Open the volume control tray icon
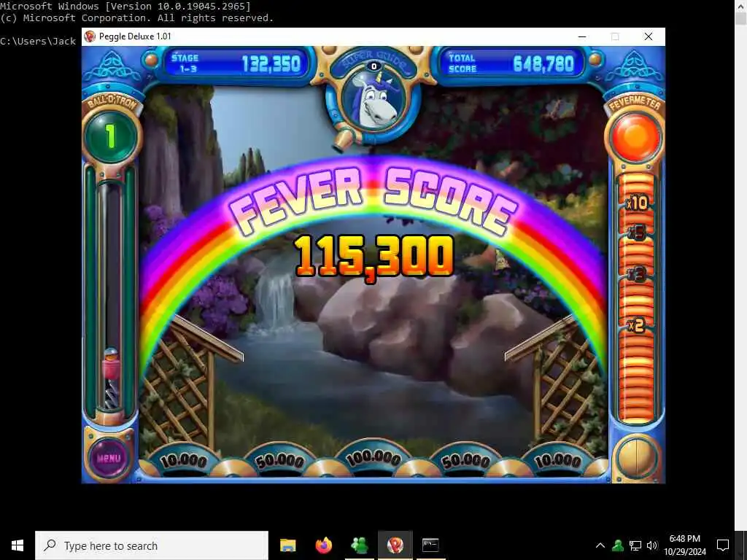This screenshot has width=747, height=560. [652, 545]
